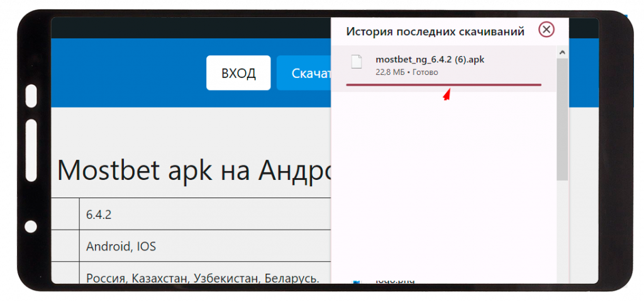Click the download progress bar under apk file
The width and height of the screenshot is (644, 302).
(x=443, y=85)
